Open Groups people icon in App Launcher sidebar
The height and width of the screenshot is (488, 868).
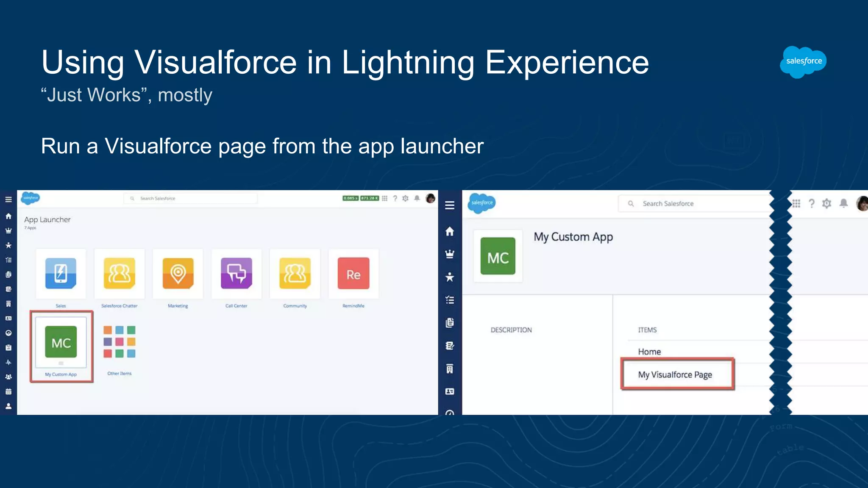tap(8, 377)
